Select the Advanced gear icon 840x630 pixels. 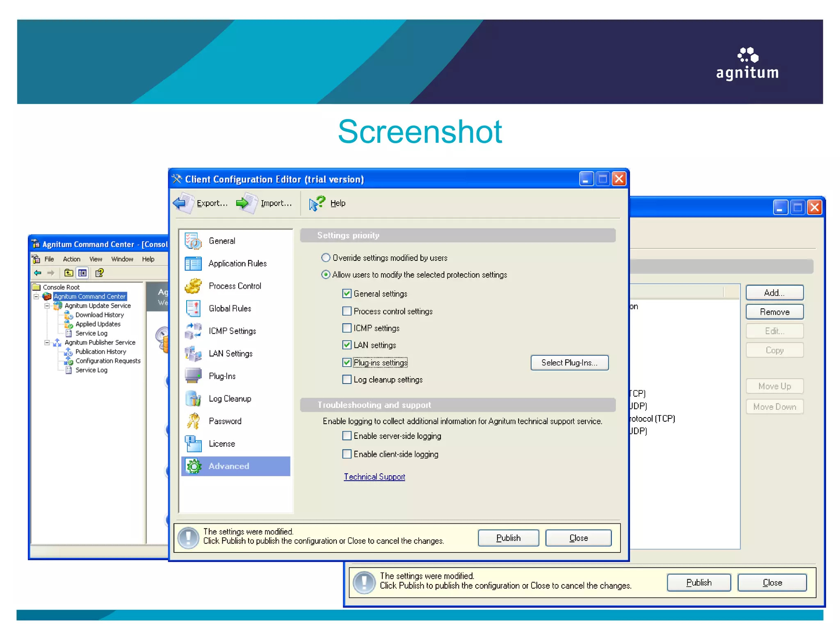pyautogui.click(x=193, y=466)
